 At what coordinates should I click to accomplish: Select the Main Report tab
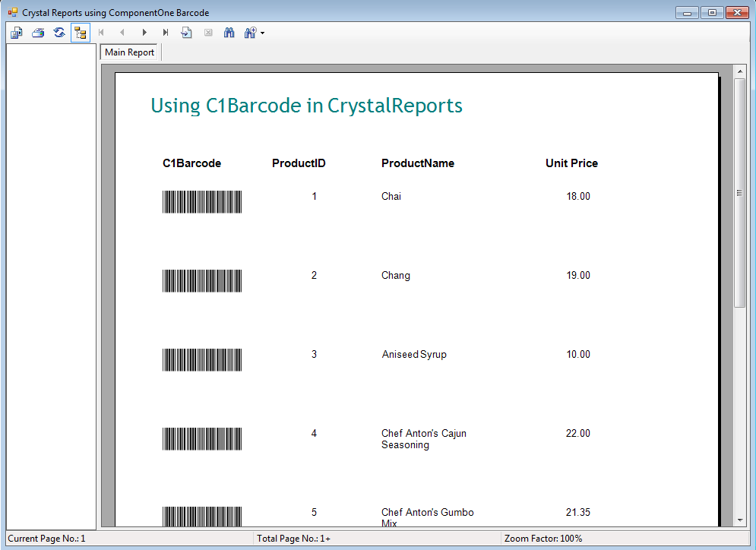(129, 52)
